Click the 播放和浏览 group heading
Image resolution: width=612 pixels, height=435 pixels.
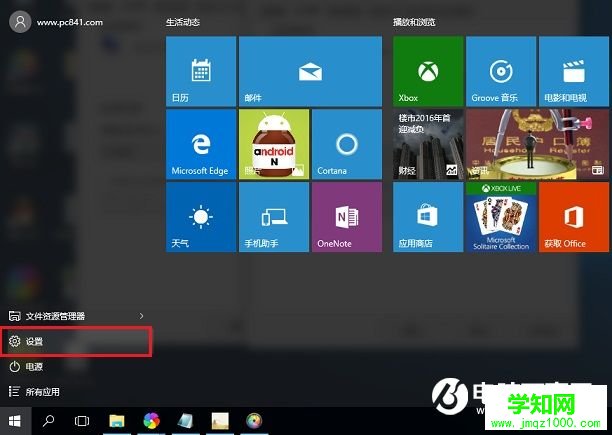pos(414,22)
